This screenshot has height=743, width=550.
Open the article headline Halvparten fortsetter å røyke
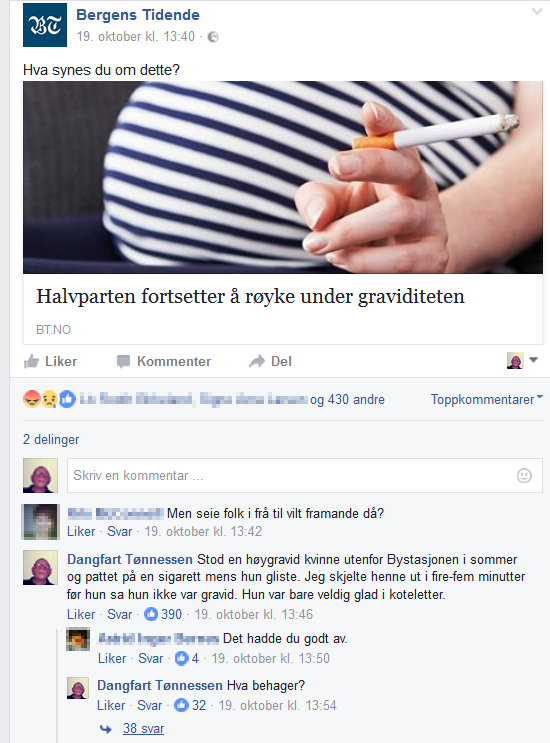point(251,297)
